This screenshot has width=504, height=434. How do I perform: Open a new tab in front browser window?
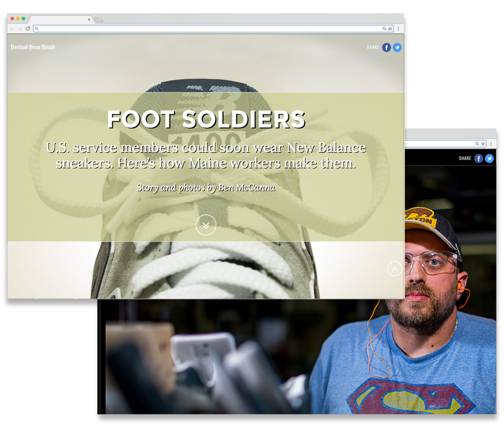point(98,20)
